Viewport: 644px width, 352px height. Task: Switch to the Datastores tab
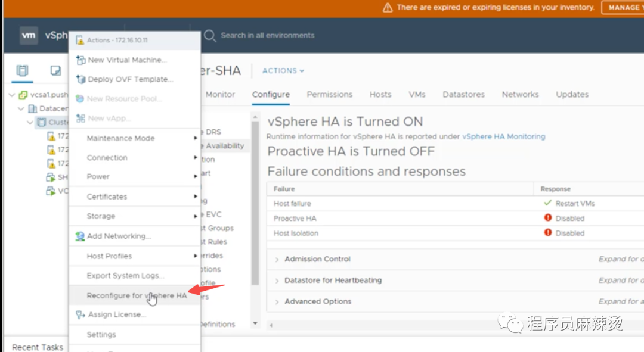coord(463,95)
